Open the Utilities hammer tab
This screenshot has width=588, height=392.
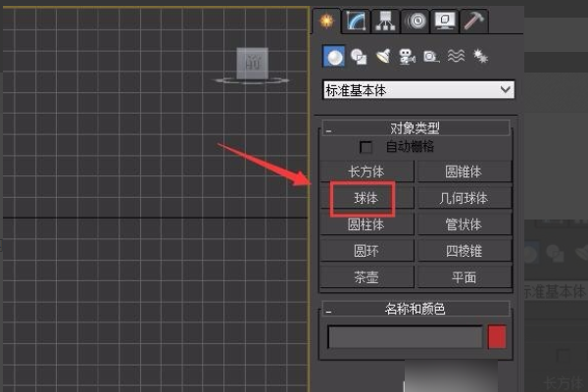tap(474, 21)
